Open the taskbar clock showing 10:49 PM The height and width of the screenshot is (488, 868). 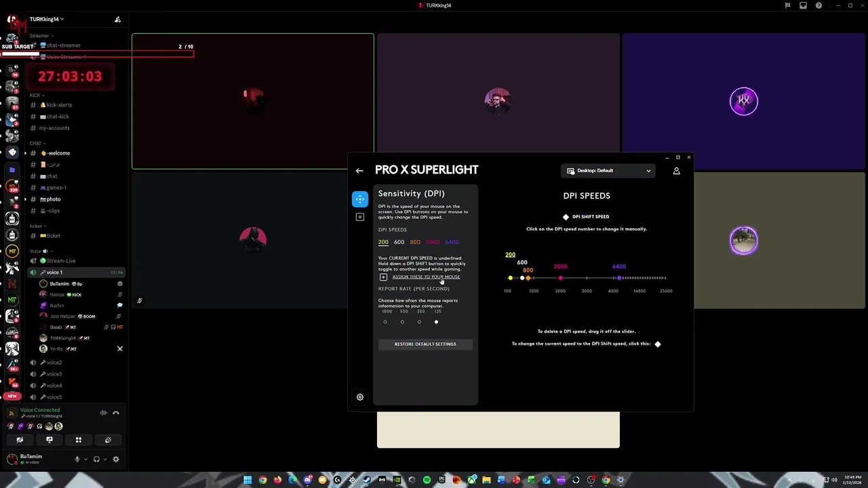coord(852,480)
